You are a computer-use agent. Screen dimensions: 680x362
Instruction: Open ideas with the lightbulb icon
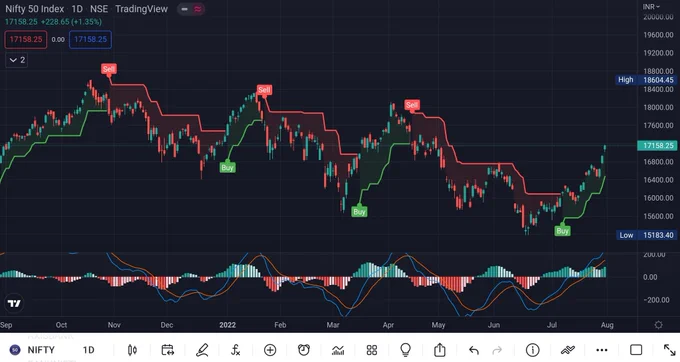405,350
